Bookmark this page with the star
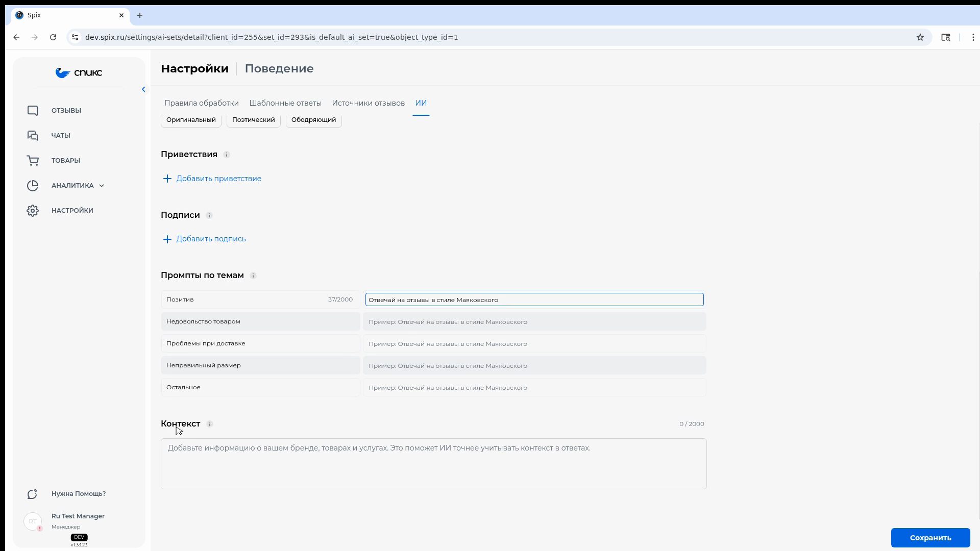Viewport: 980px width, 551px height. [x=920, y=37]
